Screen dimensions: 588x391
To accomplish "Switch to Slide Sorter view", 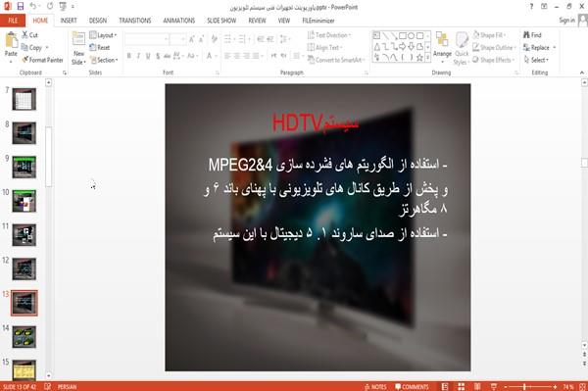I will click(x=462, y=386).
